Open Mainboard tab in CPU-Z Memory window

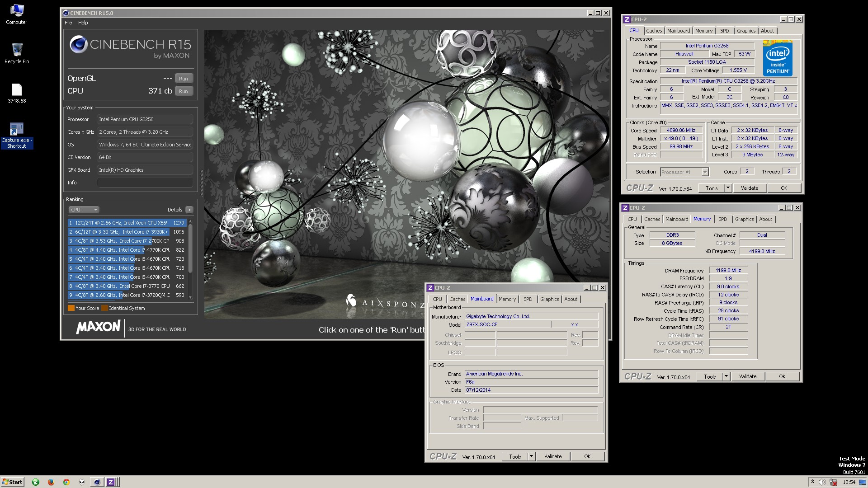tap(676, 219)
